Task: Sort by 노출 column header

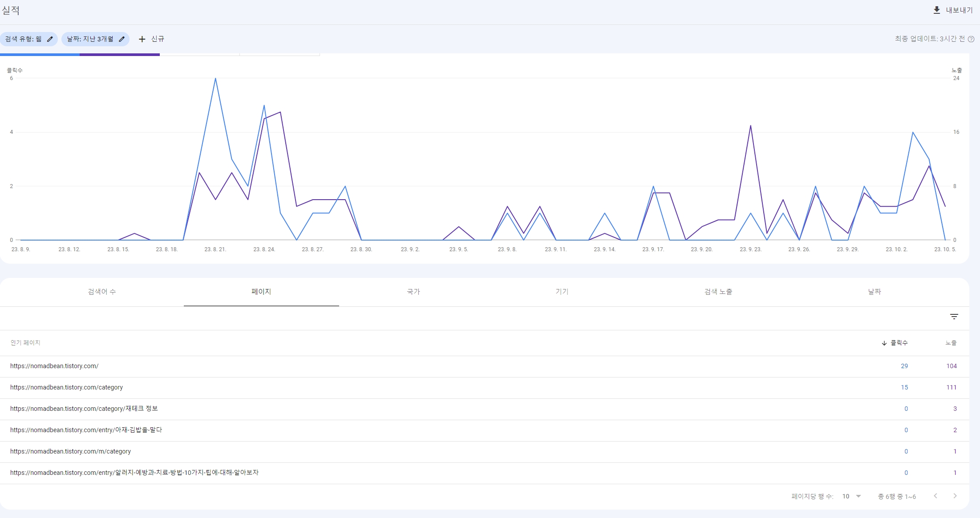Action: click(951, 343)
